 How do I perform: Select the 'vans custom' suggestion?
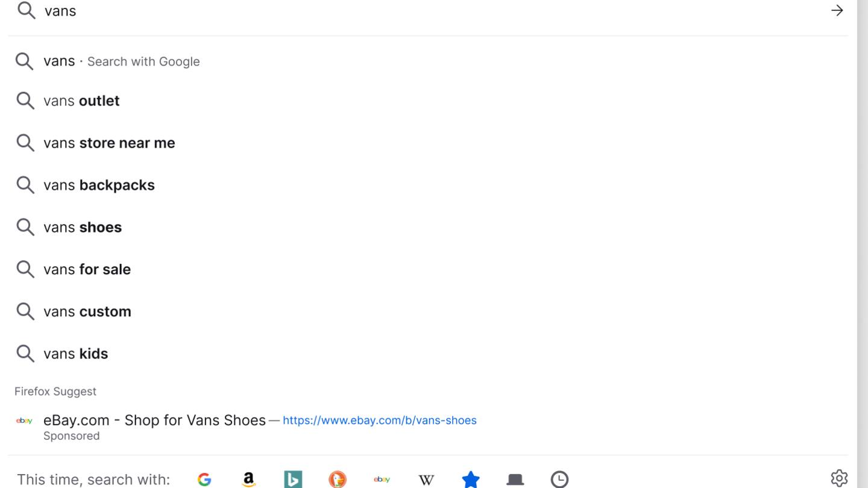(428, 311)
